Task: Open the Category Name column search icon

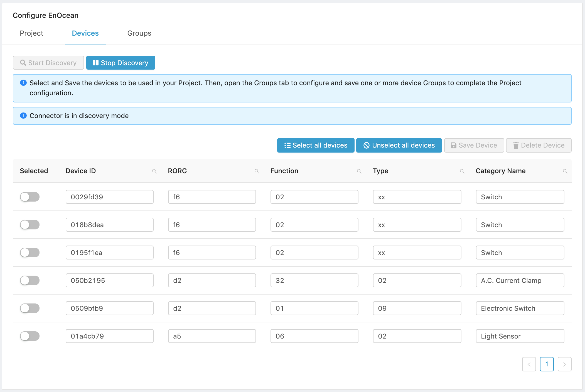Action: (565, 171)
